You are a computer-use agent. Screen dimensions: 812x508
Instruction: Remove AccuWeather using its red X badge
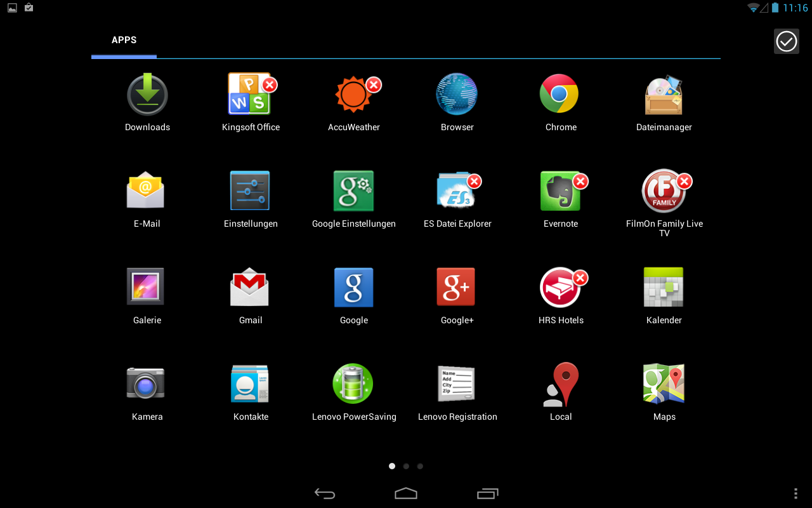[374, 84]
